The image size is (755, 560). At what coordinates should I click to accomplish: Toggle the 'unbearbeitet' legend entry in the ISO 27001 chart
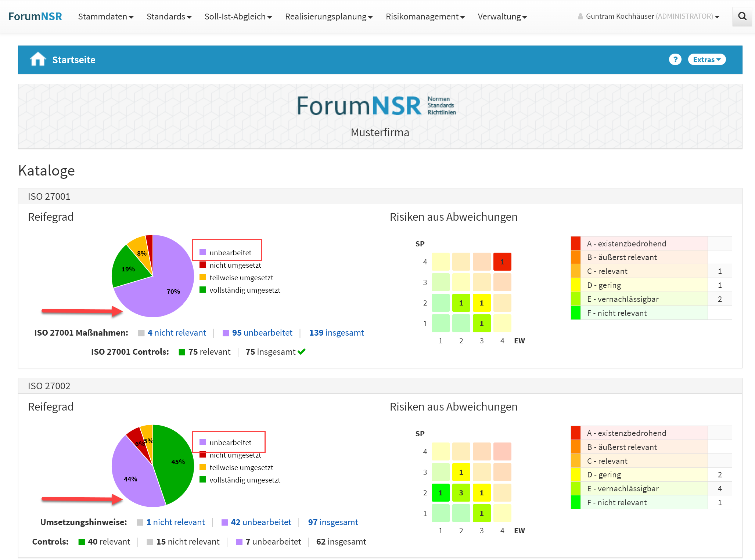(230, 253)
